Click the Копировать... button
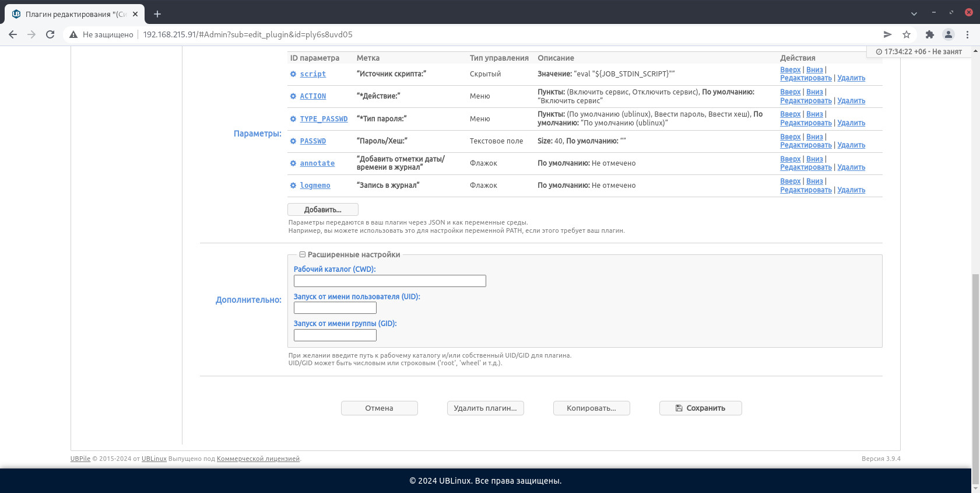 tap(591, 408)
